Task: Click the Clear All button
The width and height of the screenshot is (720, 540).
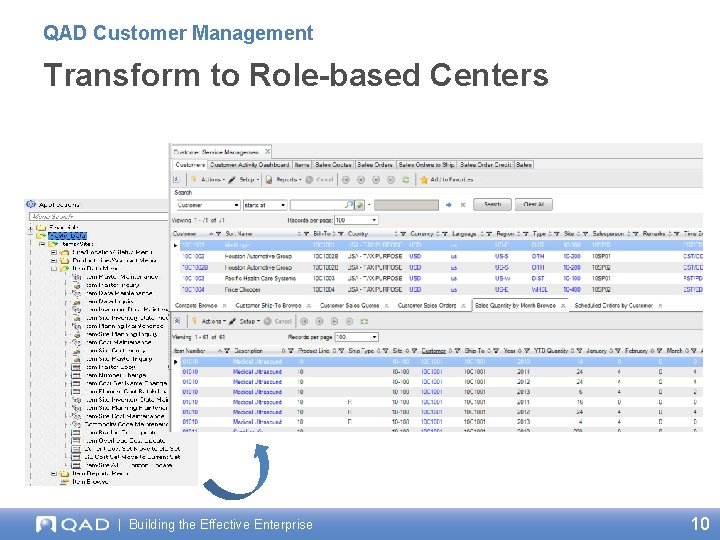Action: click(534, 204)
